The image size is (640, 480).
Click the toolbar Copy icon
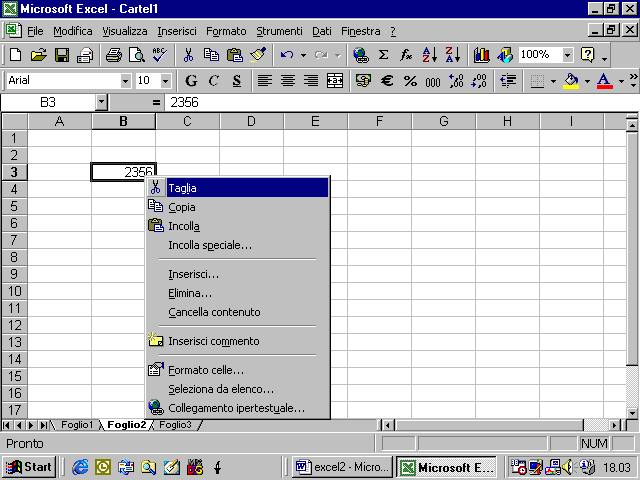tap(211, 54)
